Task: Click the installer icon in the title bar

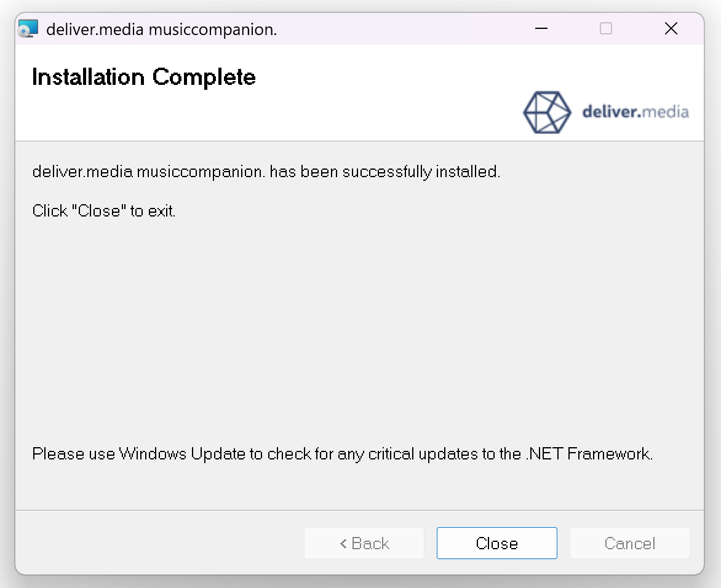Action: (28, 29)
